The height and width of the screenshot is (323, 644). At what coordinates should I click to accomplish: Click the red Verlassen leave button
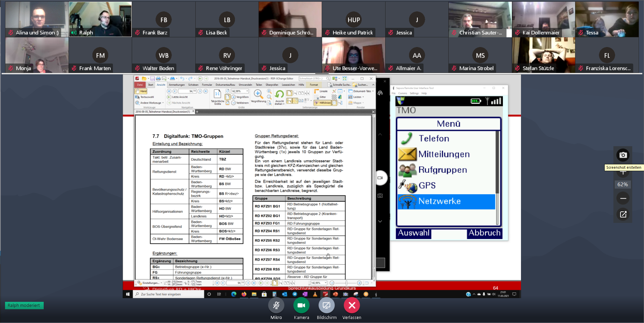pos(352,305)
